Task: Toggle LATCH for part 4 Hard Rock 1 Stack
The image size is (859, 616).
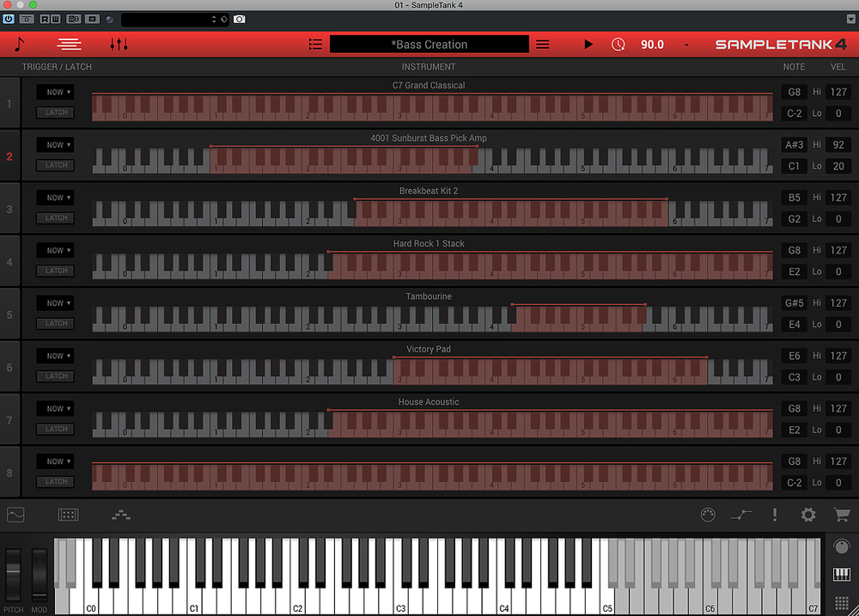Action: click(56, 271)
